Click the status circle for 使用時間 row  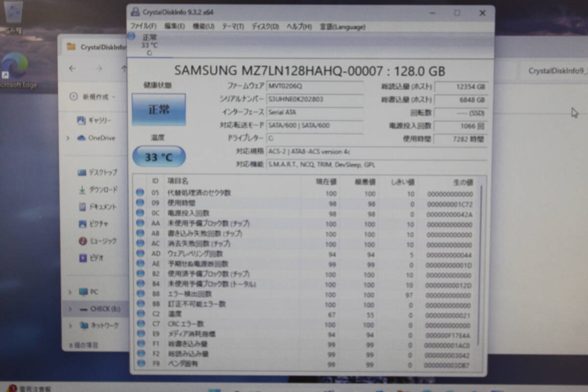click(140, 203)
